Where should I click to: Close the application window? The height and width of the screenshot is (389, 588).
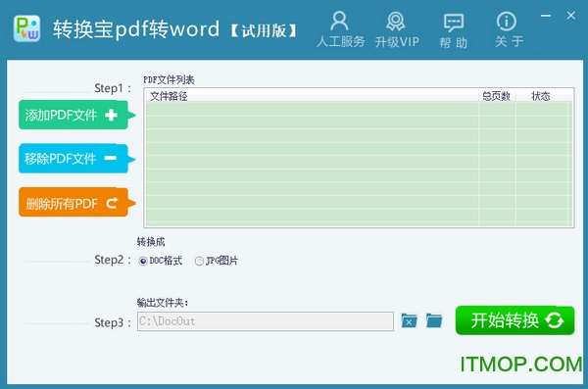570,16
